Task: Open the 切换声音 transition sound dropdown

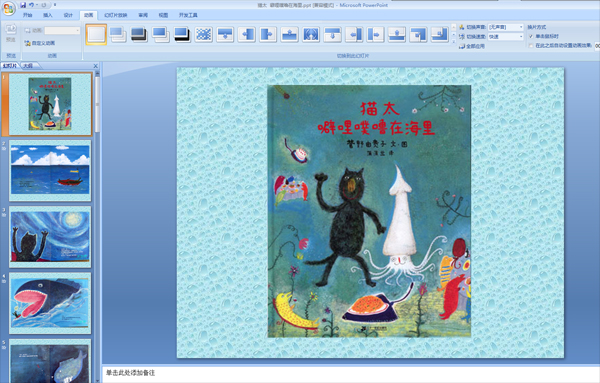Action: point(506,27)
